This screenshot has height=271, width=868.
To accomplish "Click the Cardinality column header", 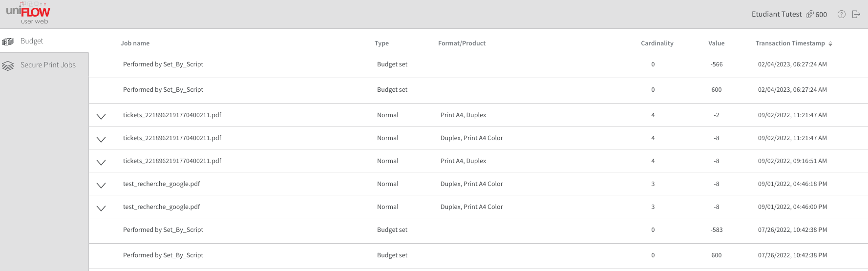I will click(657, 43).
